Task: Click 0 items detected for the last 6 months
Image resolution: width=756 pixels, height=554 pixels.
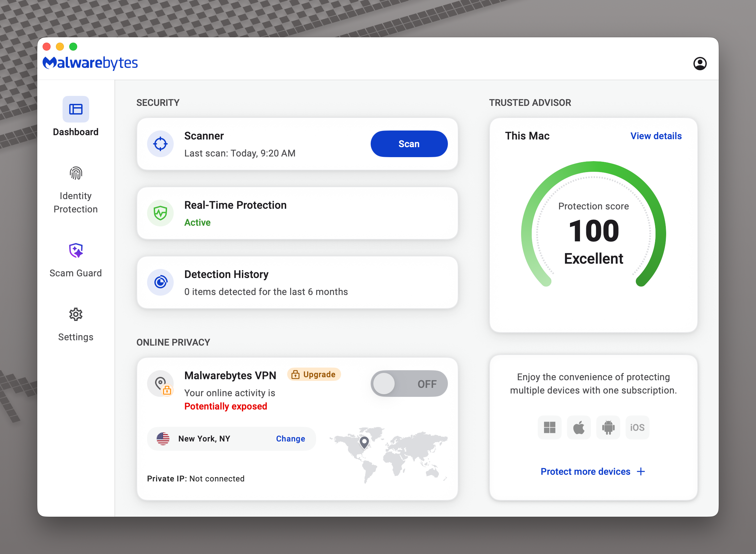Action: coord(266,292)
